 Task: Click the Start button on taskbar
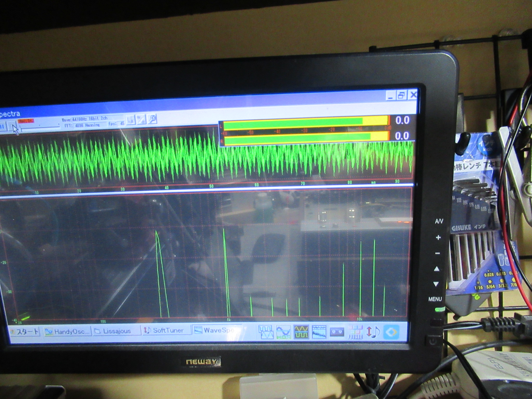[x=25, y=332]
